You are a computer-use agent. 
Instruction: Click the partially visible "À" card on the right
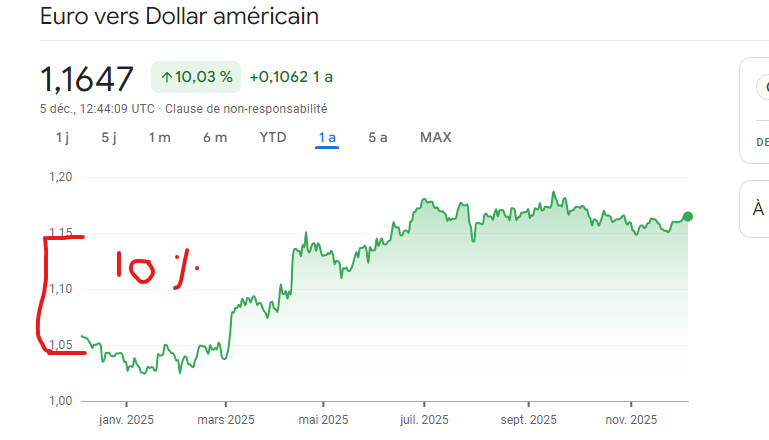757,208
